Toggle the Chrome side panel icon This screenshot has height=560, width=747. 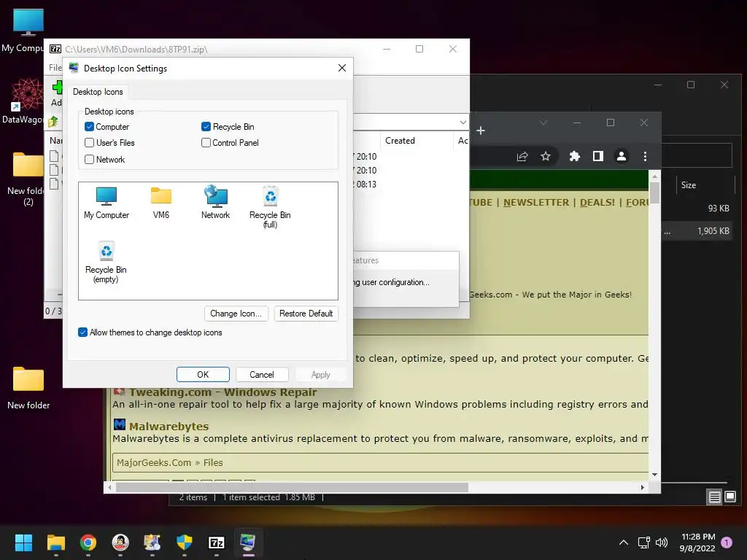(x=598, y=156)
